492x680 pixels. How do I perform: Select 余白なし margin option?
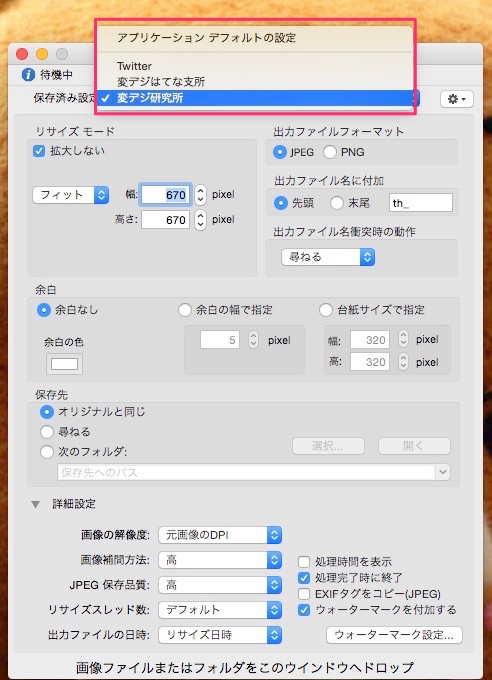(44, 310)
